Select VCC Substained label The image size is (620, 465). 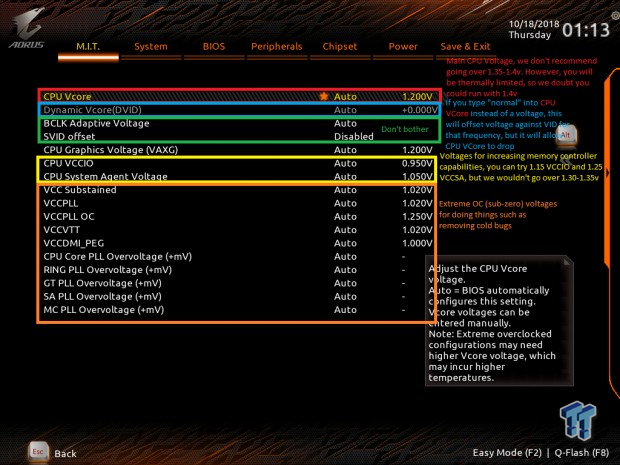80,190
